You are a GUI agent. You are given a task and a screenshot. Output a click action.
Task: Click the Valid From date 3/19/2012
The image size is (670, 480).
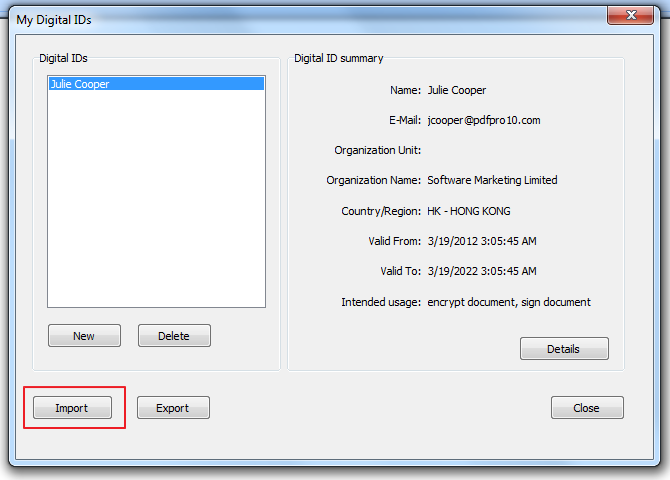coord(481,241)
